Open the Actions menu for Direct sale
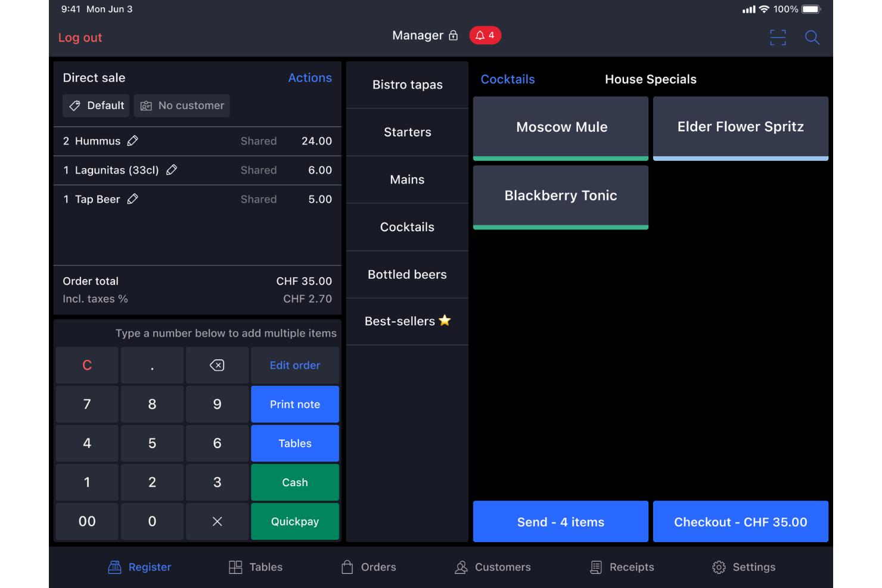Screen dimensions: 882x588 click(310, 77)
